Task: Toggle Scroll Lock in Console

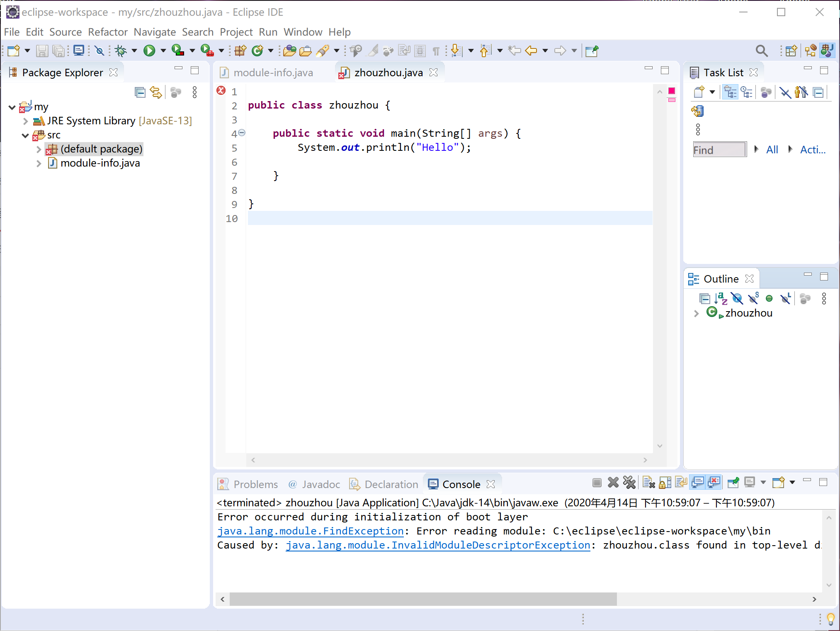Action: [x=665, y=482]
